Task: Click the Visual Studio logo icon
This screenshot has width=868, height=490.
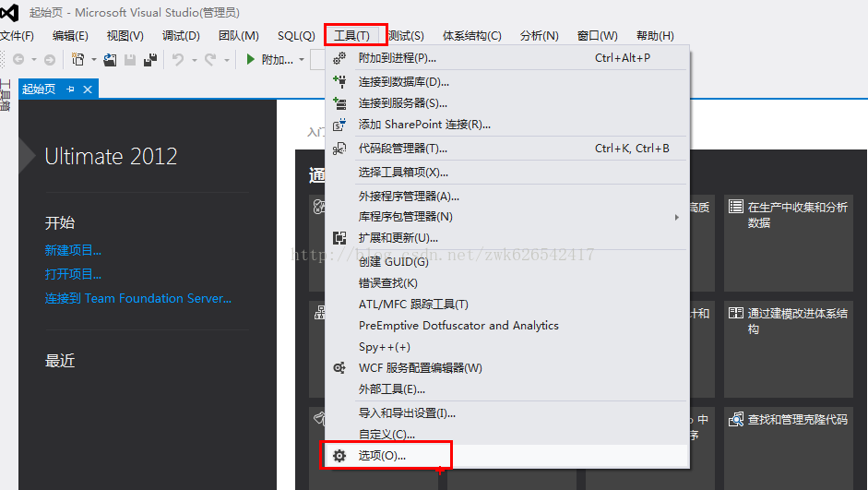Action: coord(9,12)
